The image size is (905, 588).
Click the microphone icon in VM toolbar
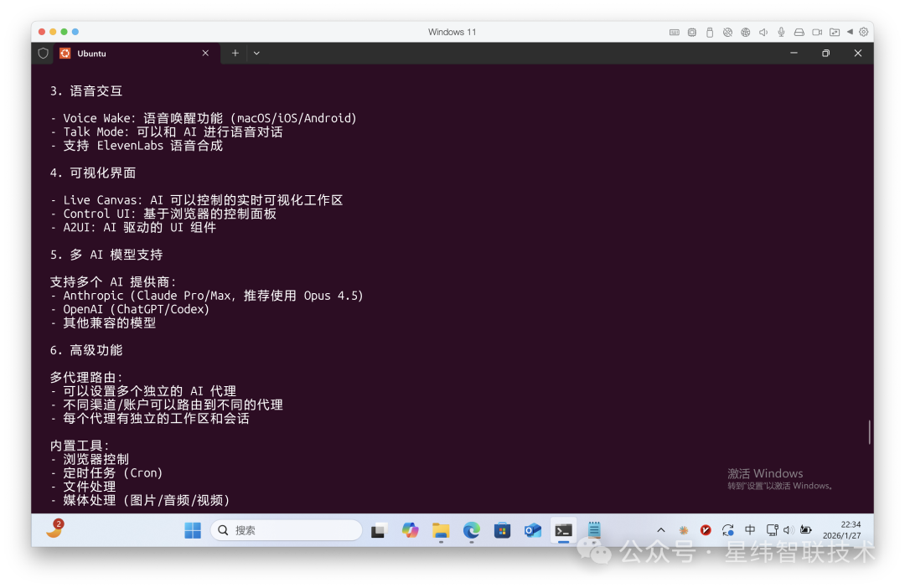(781, 32)
